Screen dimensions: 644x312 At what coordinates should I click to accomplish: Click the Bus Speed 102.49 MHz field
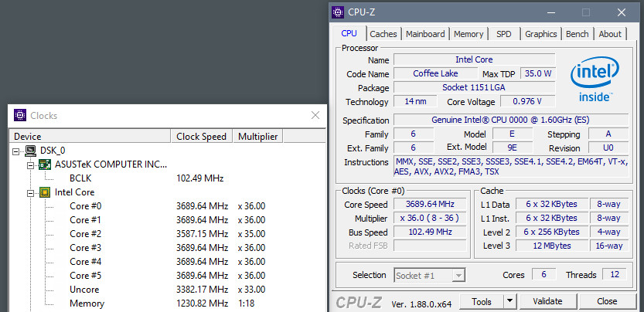pos(430,232)
